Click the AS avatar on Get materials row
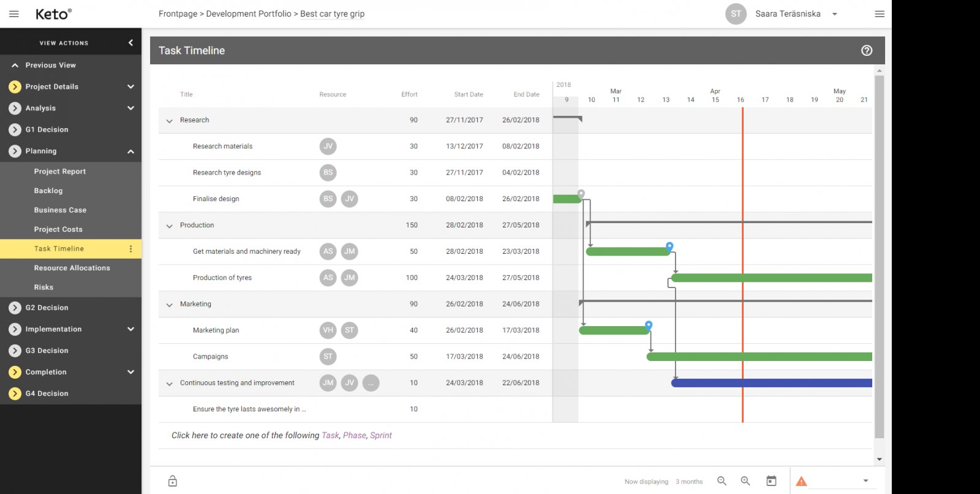Screen dimensions: 980x494 tap(328, 251)
